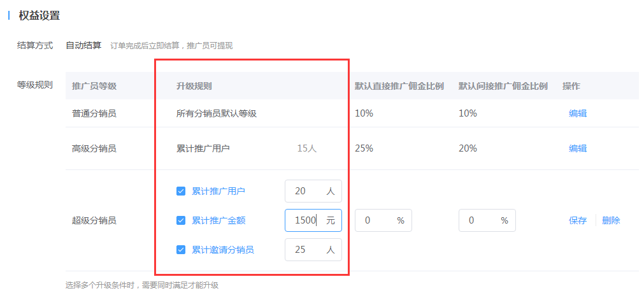Screen dimensions: 644x300
Task: Select the 默认直接推广佣金比例 column header
Action: [399, 86]
